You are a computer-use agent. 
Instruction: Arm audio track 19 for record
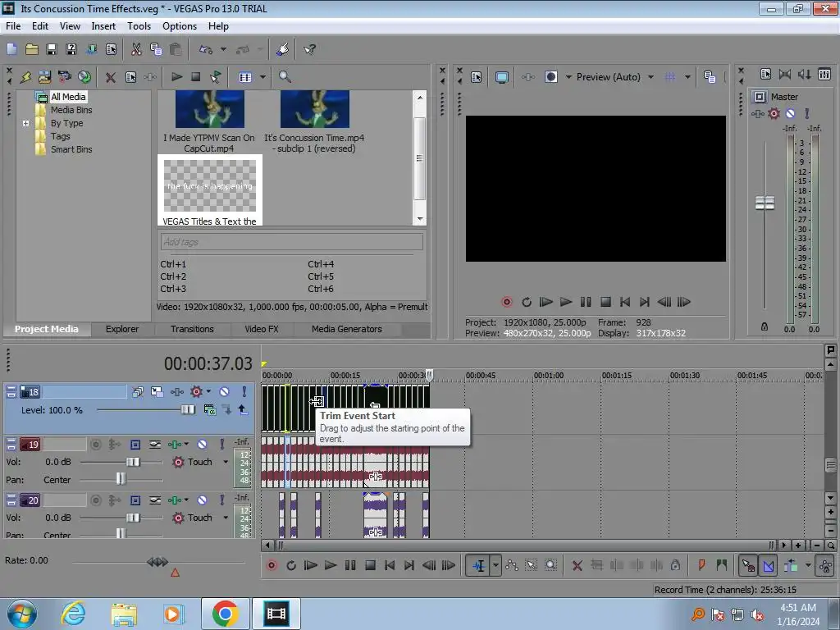95,444
